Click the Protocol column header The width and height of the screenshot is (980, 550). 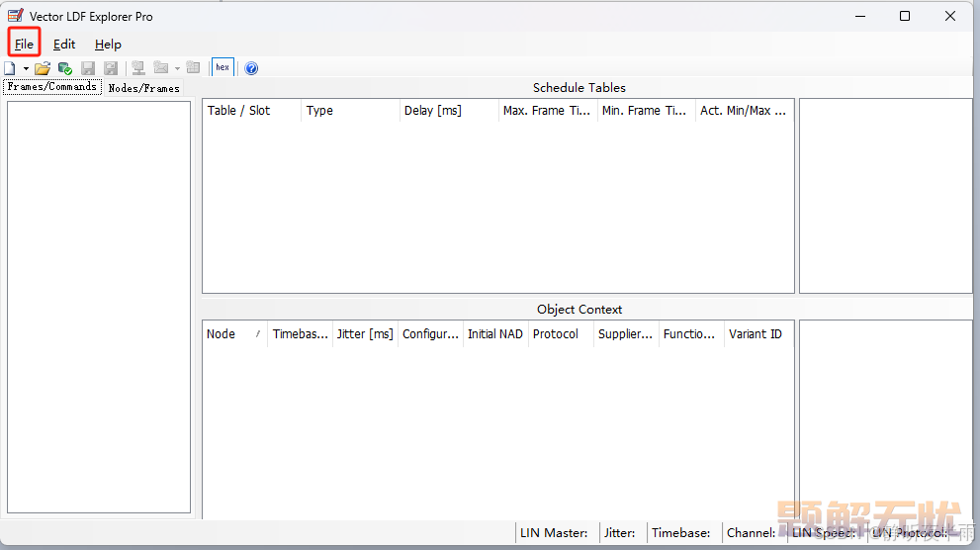pos(561,334)
